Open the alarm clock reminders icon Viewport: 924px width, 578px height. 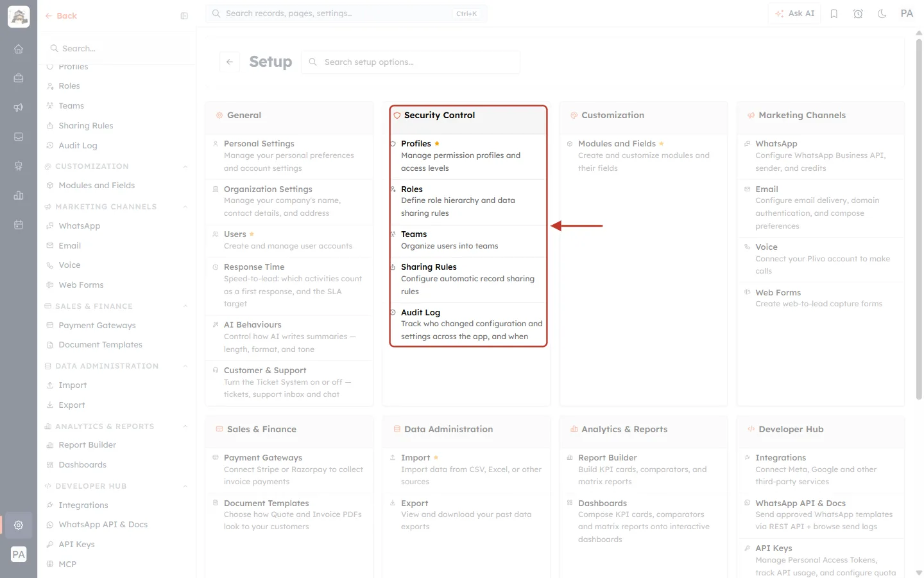point(858,13)
